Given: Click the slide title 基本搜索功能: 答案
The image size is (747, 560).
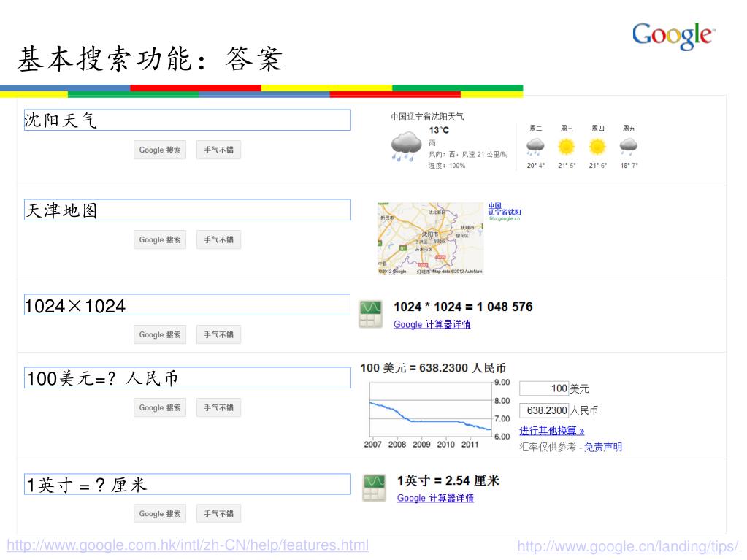Looking at the screenshot, I should [x=150, y=59].
